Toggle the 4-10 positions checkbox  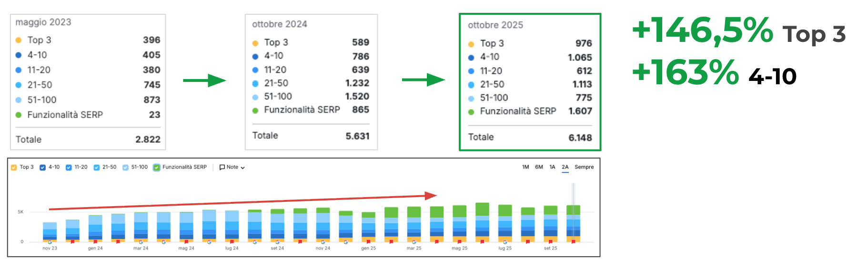coord(43,168)
